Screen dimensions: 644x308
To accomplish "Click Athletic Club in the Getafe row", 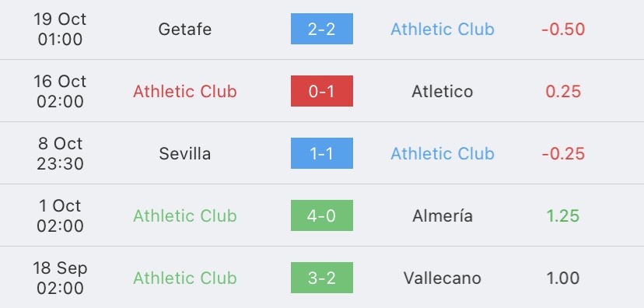I will (443, 29).
